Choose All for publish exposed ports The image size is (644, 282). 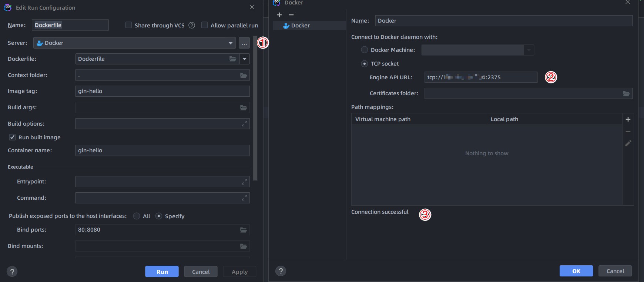point(137,216)
